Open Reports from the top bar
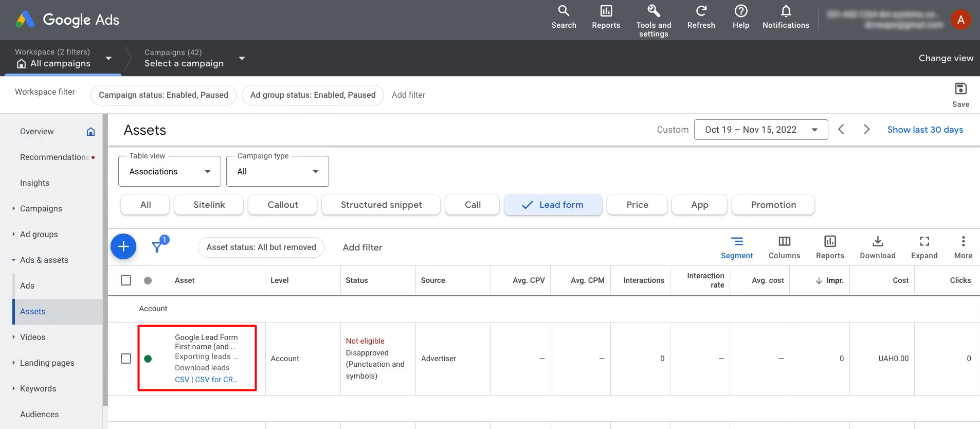Screen dimensions: 980x429 [x=606, y=17]
